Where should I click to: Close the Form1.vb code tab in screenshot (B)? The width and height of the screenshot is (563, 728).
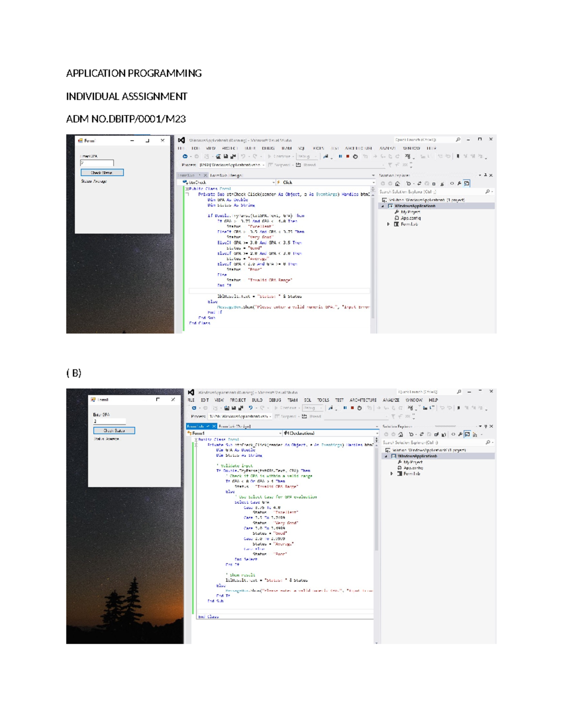point(214,426)
